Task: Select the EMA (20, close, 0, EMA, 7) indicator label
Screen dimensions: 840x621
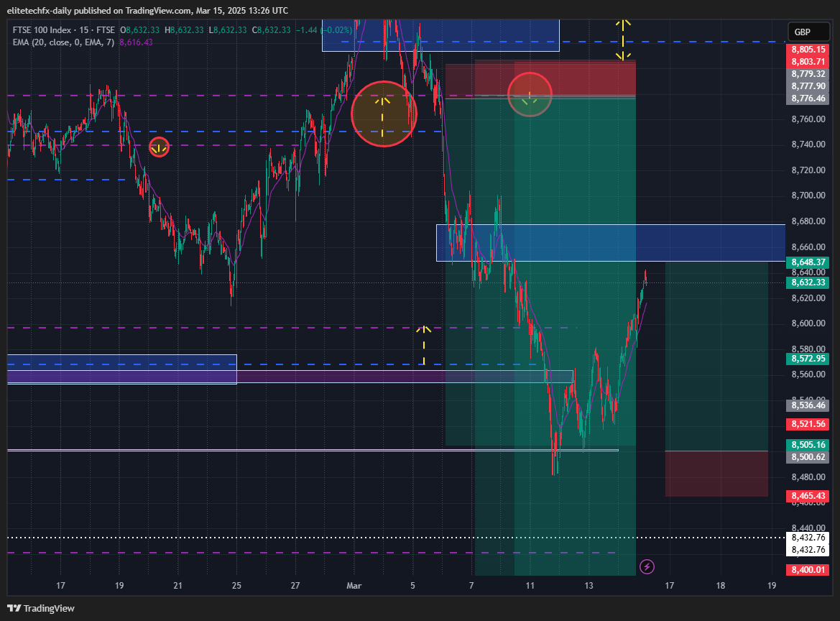Action: [x=63, y=42]
